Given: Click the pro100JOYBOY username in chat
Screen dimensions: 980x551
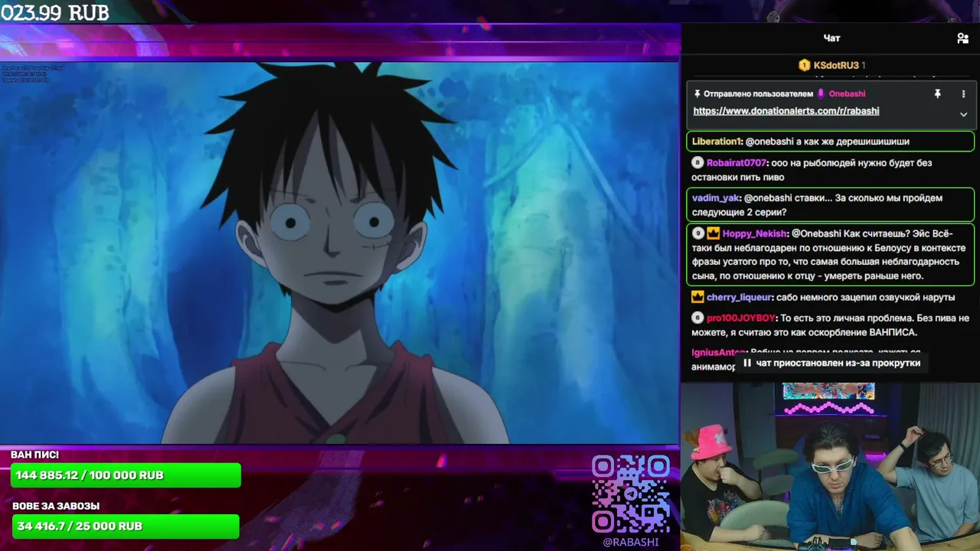Looking at the screenshot, I should (x=740, y=318).
